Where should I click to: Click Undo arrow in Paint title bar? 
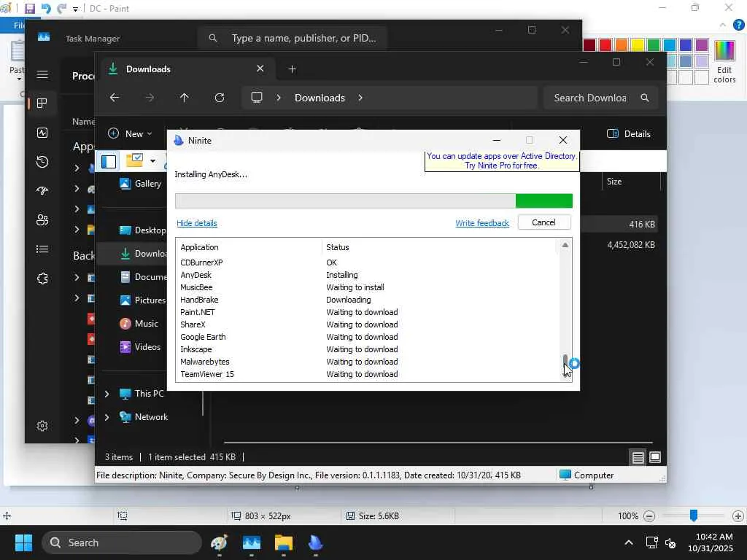(46, 9)
